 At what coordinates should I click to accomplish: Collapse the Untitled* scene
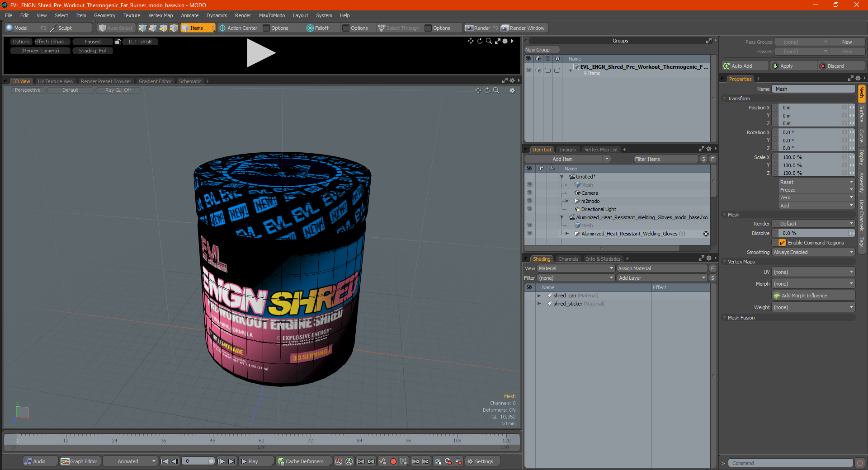click(562, 177)
